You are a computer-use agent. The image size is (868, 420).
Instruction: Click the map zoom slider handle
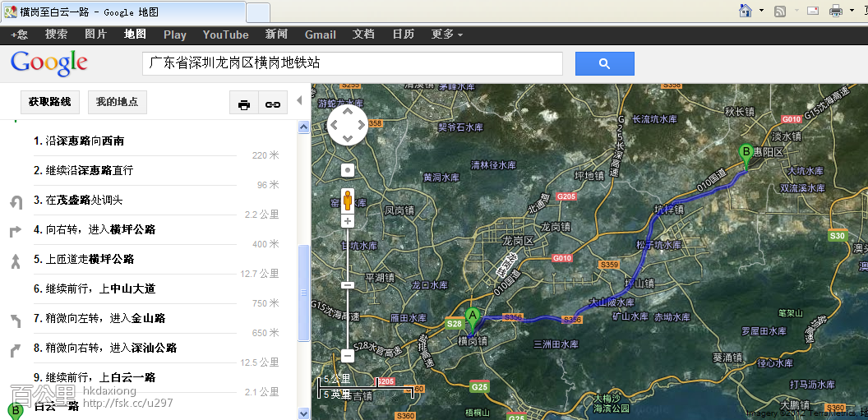point(348,284)
